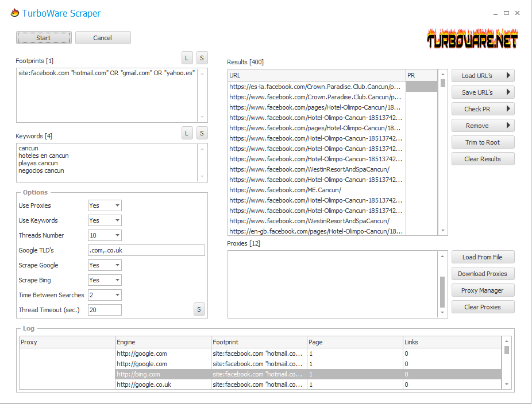Viewport: 532px width, 404px height.
Task: Click the Results list vertical scrollbar
Action: click(x=443, y=155)
